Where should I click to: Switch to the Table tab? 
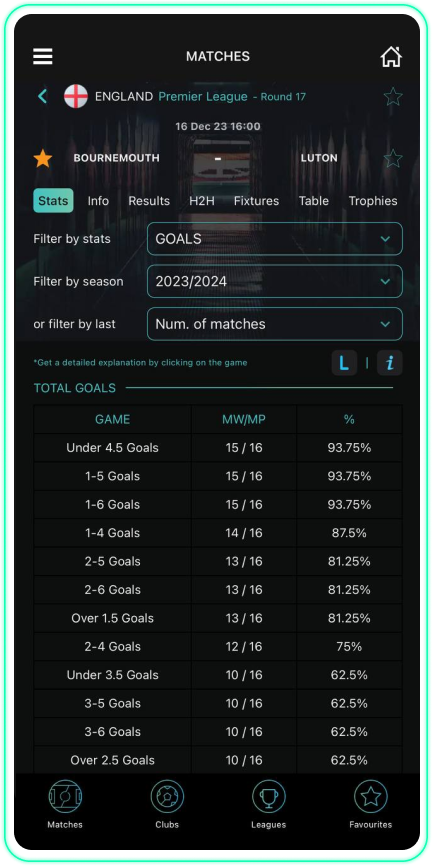(314, 201)
